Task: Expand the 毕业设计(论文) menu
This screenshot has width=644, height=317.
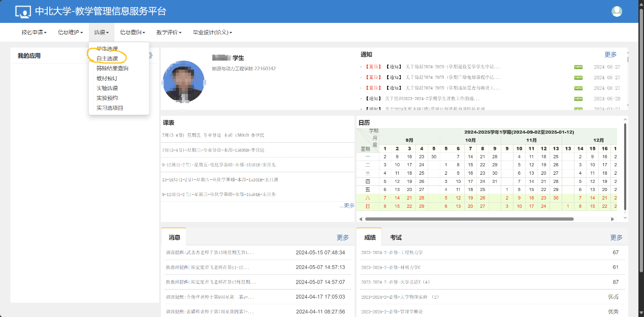Action: (212, 33)
